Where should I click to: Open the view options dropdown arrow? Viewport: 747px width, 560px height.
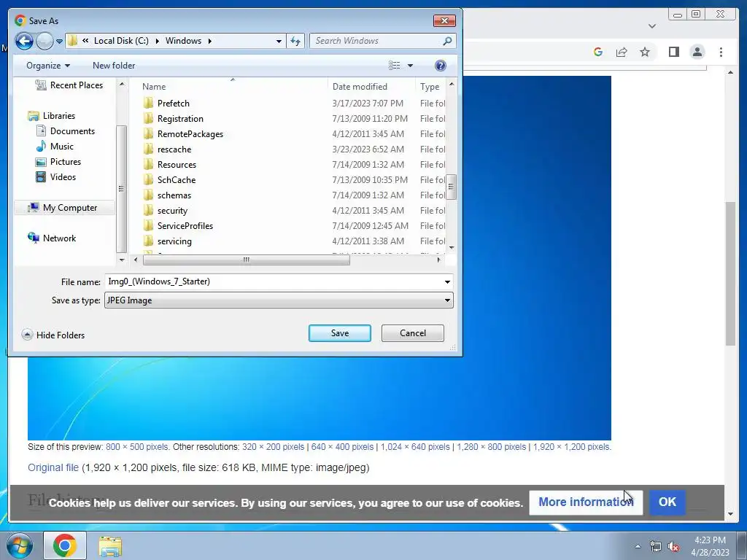[410, 66]
